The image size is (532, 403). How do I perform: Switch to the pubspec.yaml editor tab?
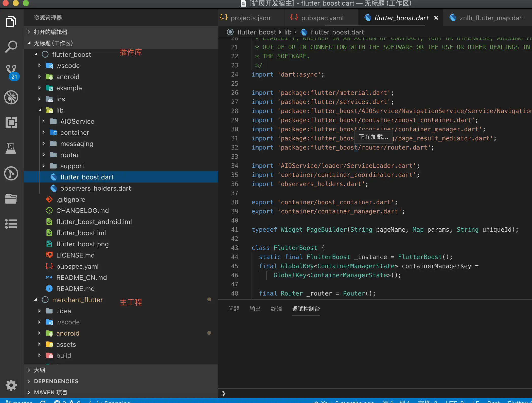point(322,18)
